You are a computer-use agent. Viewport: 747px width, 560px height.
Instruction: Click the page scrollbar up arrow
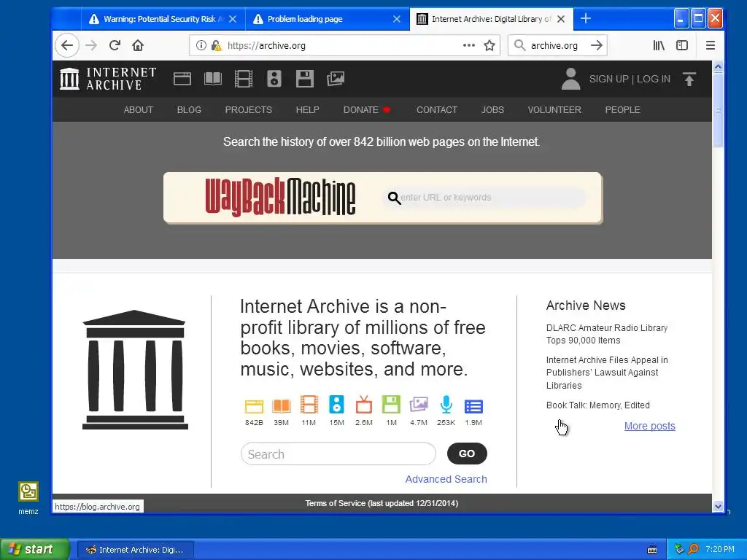(718, 66)
